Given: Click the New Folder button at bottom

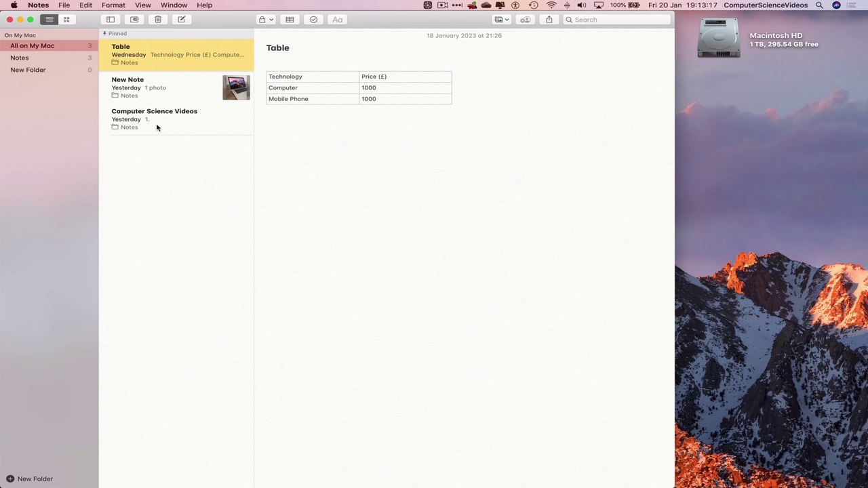Looking at the screenshot, I should click(30, 479).
